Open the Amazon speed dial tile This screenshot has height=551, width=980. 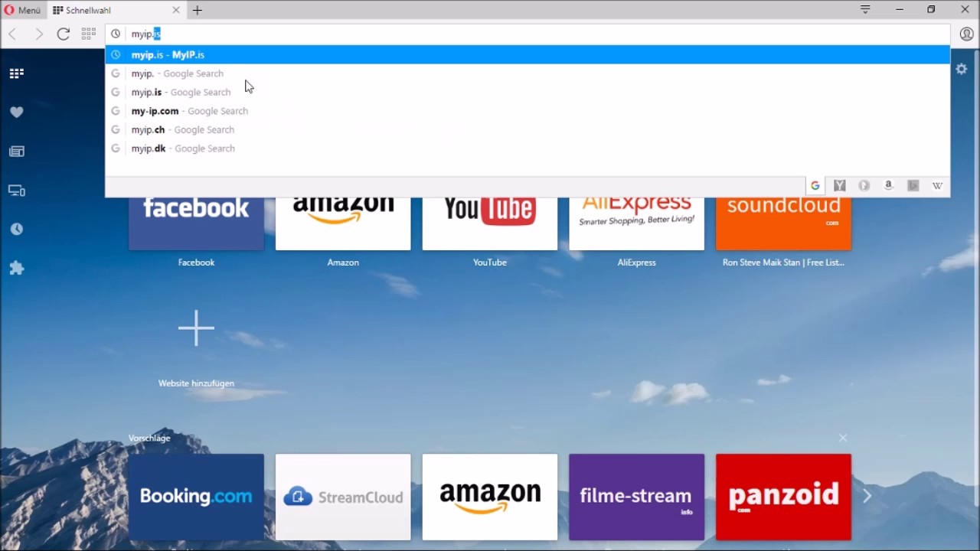coord(343,223)
